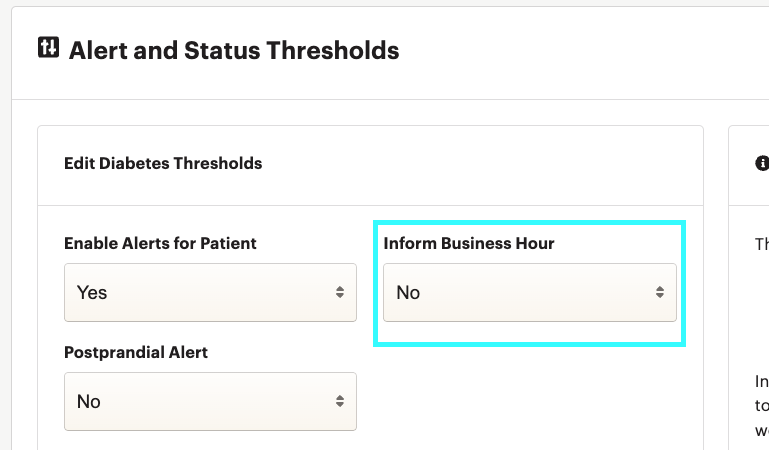This screenshot has width=769, height=450.
Task: Click the right panel paragraph starting with In
Action: tap(762, 406)
